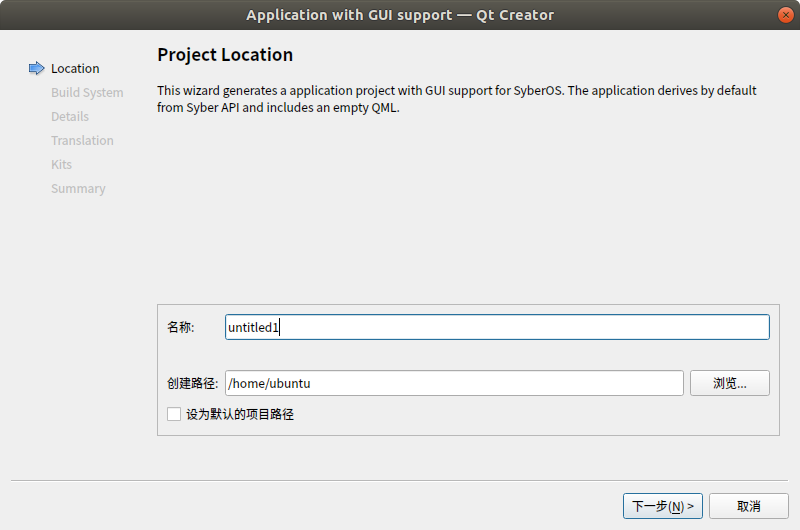800x530 pixels.
Task: Click the 设为默认的项目路径 label text
Action: (240, 414)
